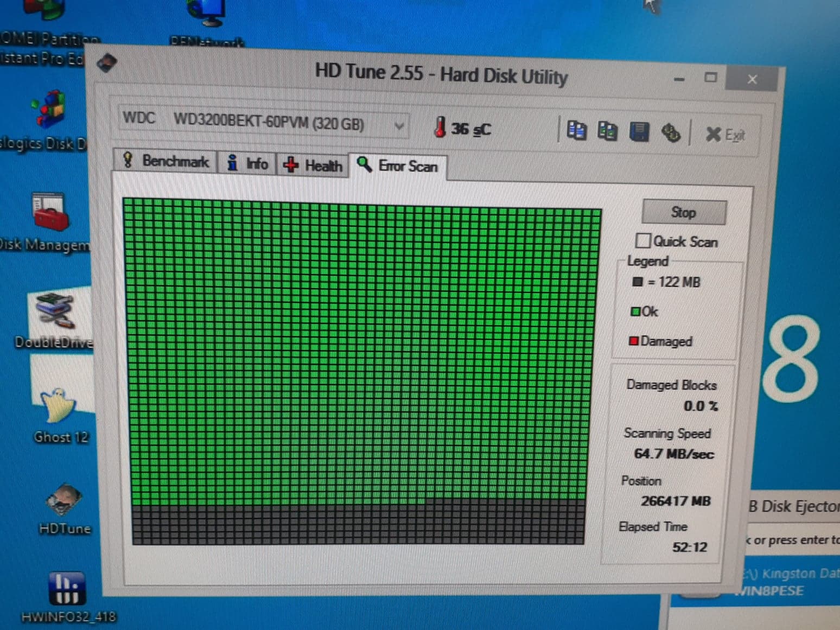Open the hard drive selection dropdown
This screenshot has width=840, height=630.
[x=400, y=125]
